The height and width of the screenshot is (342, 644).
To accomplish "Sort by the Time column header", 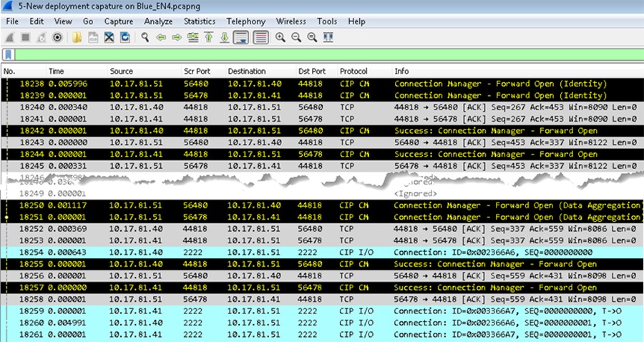I will pos(76,71).
